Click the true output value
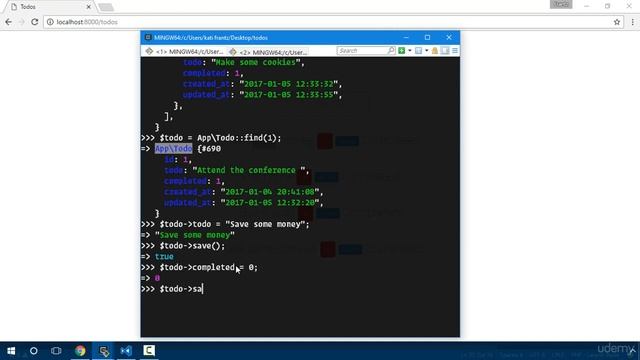Viewport: 640px width, 360px height. (164, 256)
